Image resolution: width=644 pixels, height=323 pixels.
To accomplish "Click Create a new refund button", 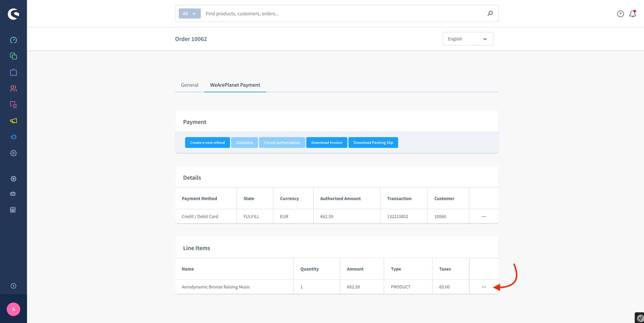I will pos(207,143).
